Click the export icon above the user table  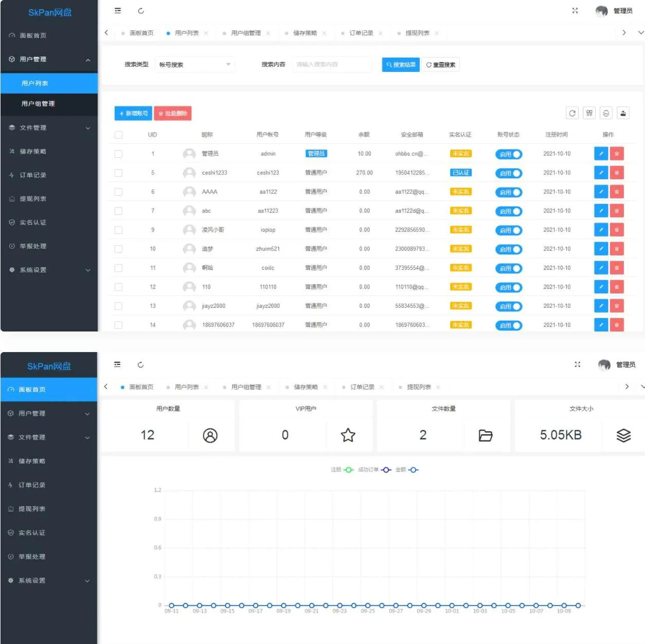tap(623, 113)
